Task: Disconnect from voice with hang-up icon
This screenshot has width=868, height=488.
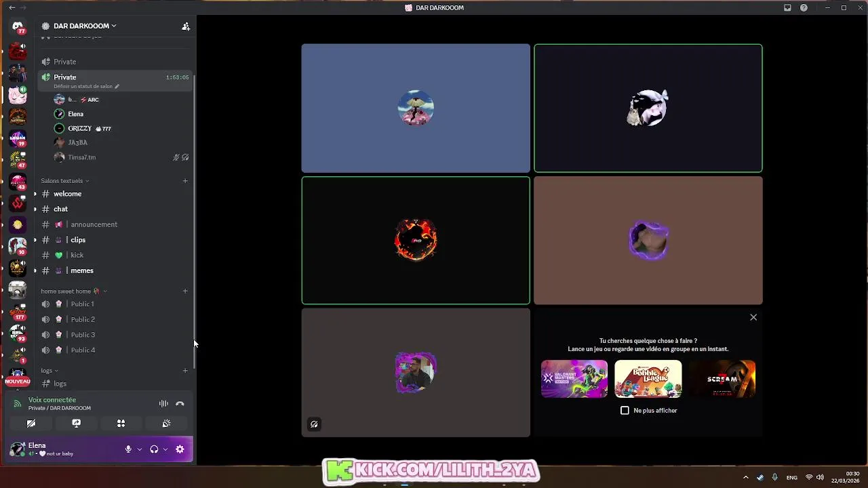Action: (180, 403)
